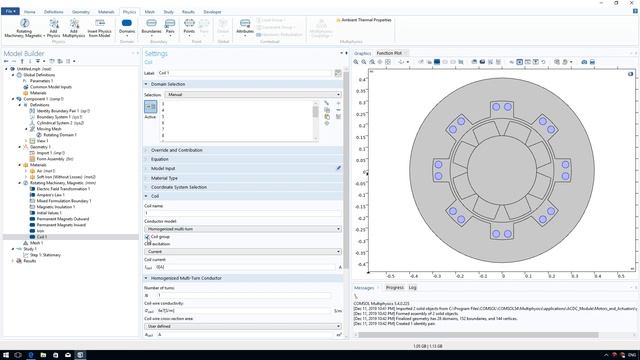Image resolution: width=640 pixels, height=360 pixels.
Task: Click the remove from selection minus icon
Action: point(338,110)
